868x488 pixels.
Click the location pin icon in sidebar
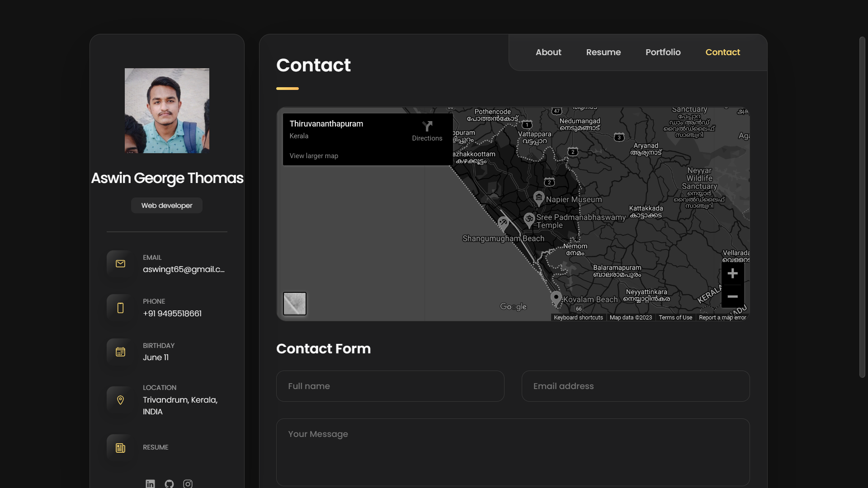click(120, 400)
